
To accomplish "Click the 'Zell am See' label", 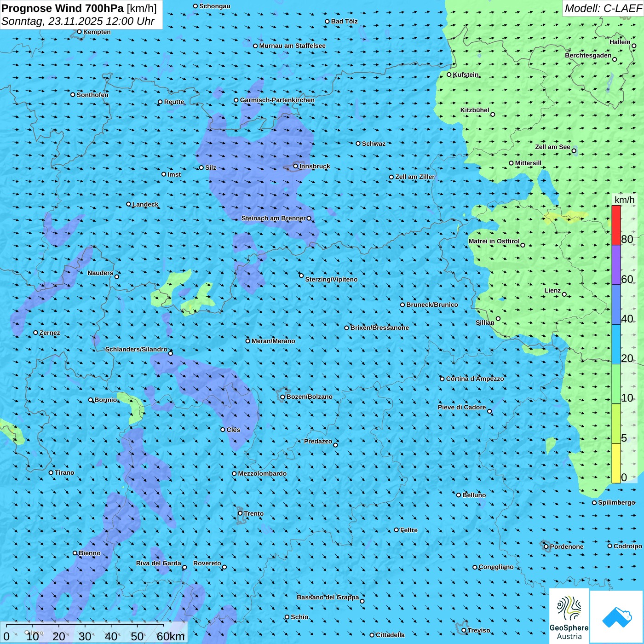I will 552,147.
